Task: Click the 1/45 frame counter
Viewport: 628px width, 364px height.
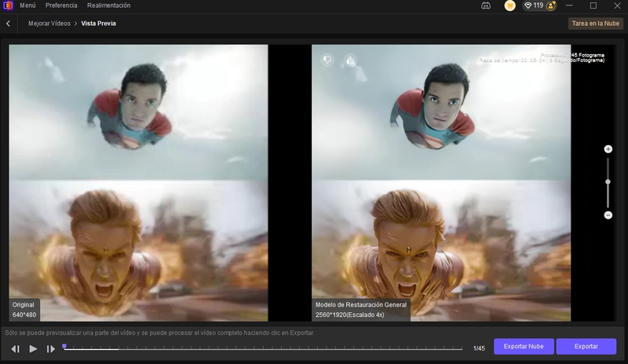Action: tap(479, 348)
